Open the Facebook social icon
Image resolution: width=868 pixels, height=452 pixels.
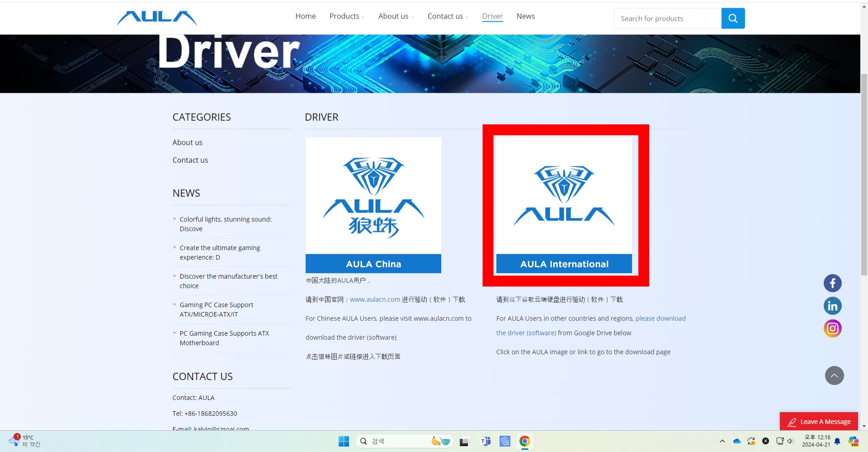[x=832, y=283]
